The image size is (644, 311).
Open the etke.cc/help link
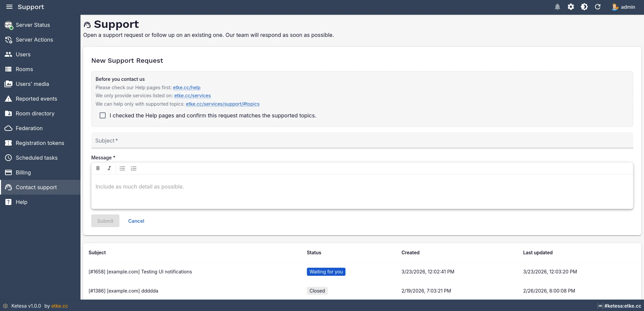186,88
